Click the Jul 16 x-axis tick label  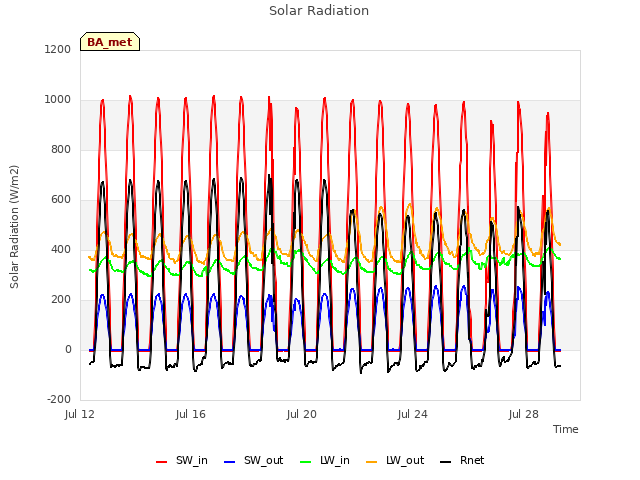[x=191, y=414]
